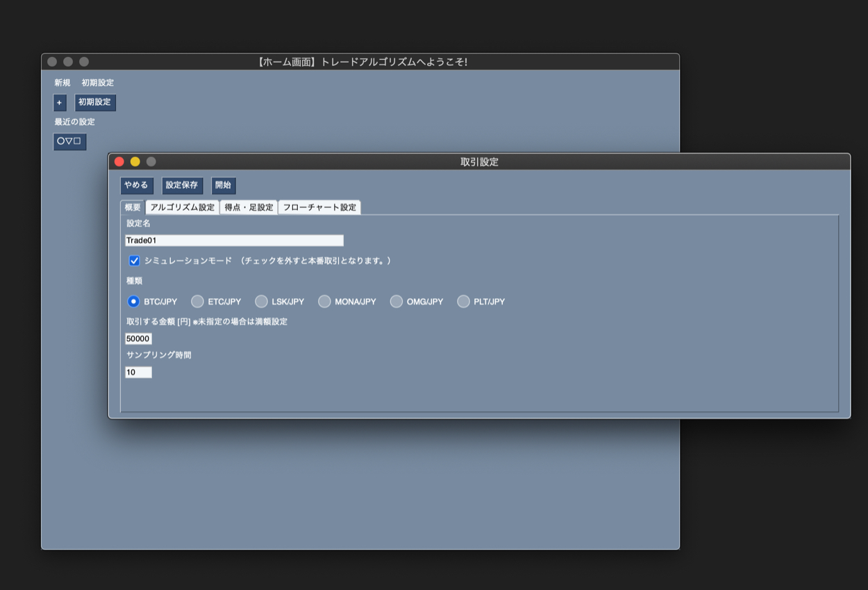This screenshot has width=868, height=590.
Task: Click the 設定保存 save settings button
Action: [x=182, y=186]
